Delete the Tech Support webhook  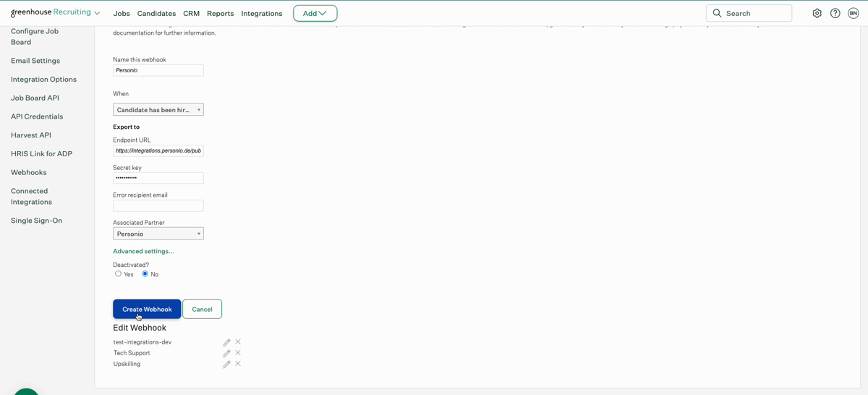(x=238, y=353)
